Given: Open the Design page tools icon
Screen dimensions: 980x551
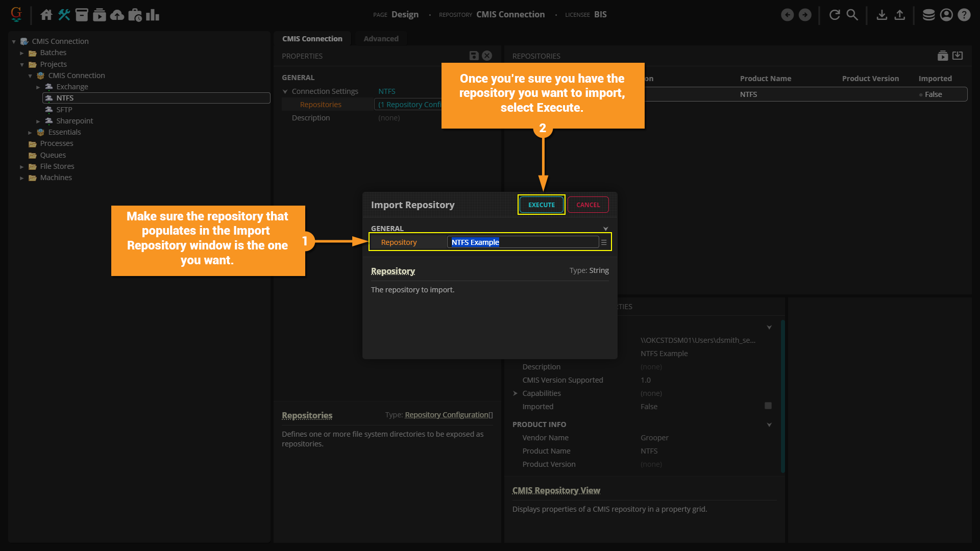Looking at the screenshot, I should pyautogui.click(x=64, y=15).
